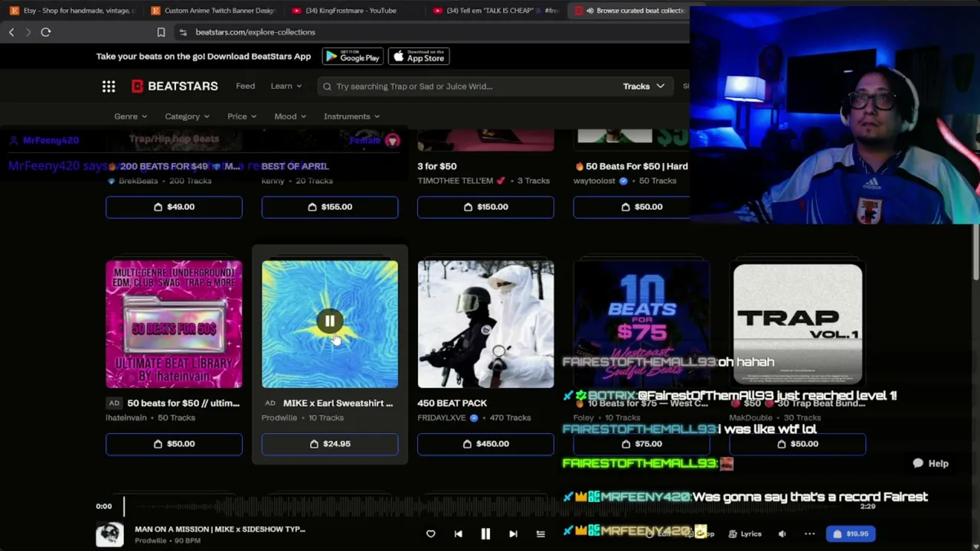Viewport: 980px width, 551px height.
Task: Buy MIKE x Earl Sweatshirt pack for $24.95
Action: point(330,444)
